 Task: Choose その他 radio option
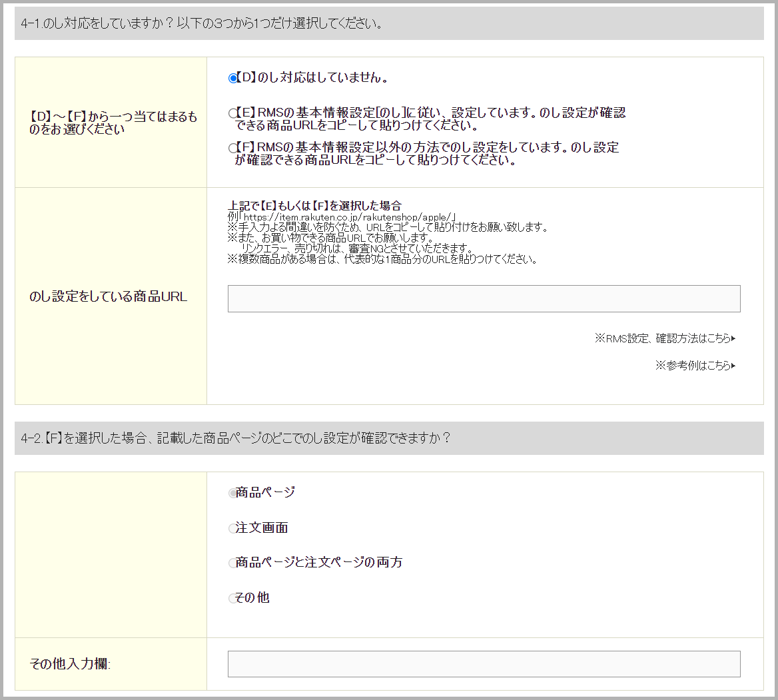tap(232, 598)
